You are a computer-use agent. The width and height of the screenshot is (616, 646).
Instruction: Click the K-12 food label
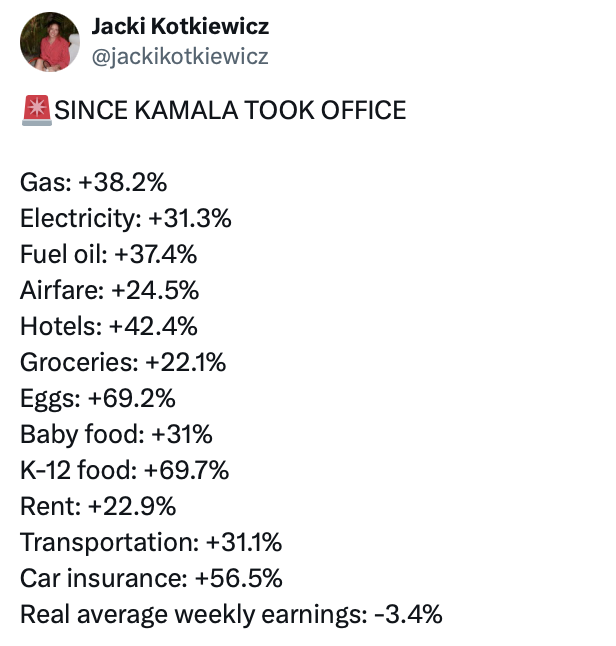tap(78, 470)
